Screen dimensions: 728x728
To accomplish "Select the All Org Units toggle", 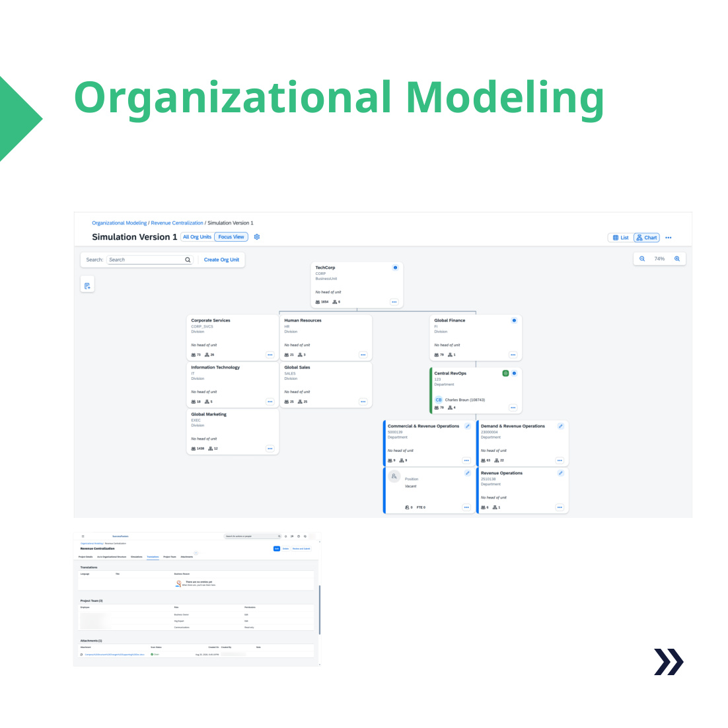I will pos(197,237).
